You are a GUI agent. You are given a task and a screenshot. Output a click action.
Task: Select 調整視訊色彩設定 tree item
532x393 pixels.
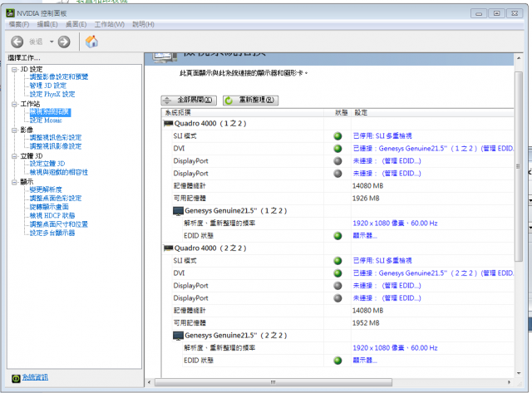(x=56, y=138)
